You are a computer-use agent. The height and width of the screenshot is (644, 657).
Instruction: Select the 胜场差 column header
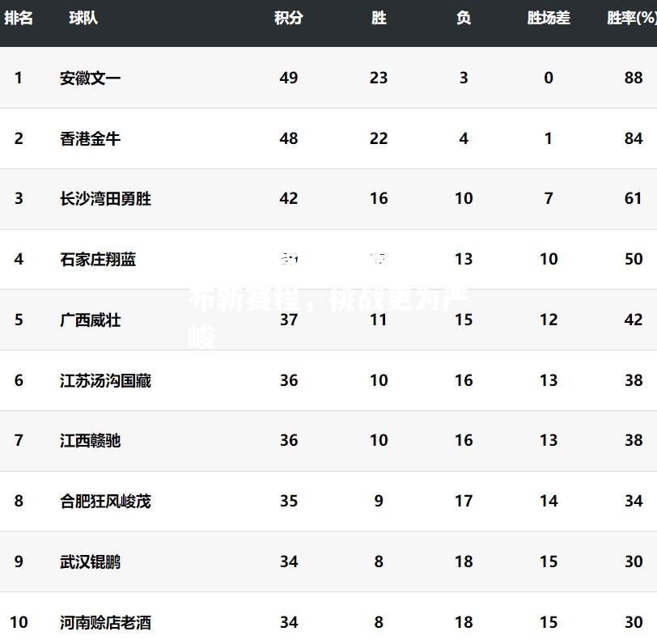[549, 18]
